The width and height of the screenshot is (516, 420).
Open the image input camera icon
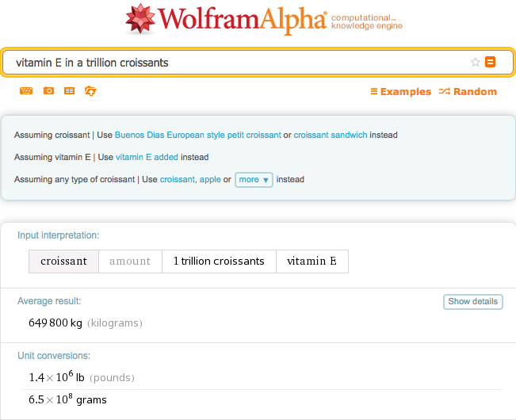pyautogui.click(x=48, y=90)
